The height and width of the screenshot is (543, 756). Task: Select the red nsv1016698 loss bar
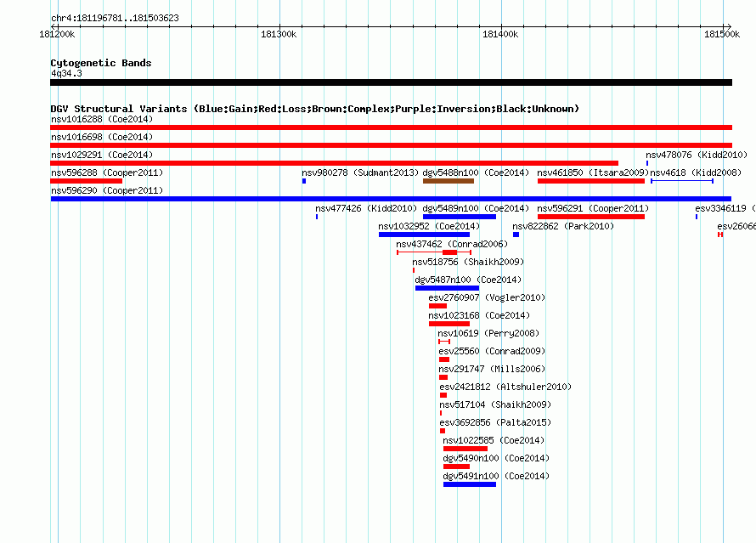click(x=391, y=145)
